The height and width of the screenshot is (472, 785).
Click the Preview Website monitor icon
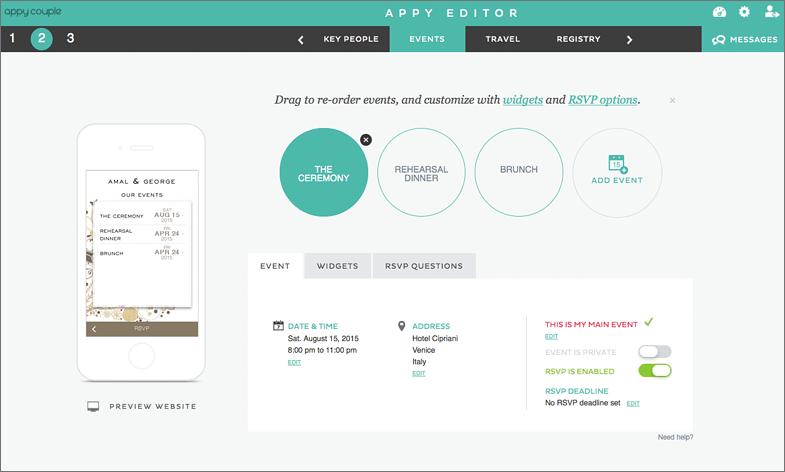tap(94, 406)
